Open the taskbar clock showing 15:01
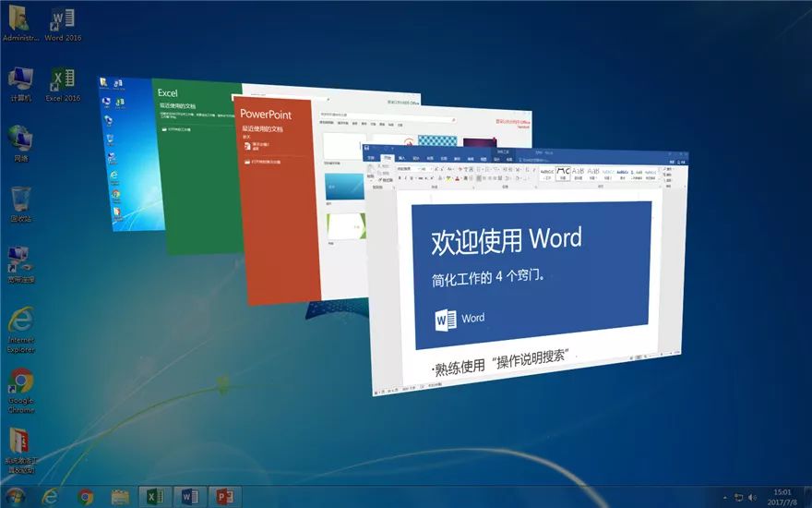This screenshot has width=812, height=508. coord(782,497)
